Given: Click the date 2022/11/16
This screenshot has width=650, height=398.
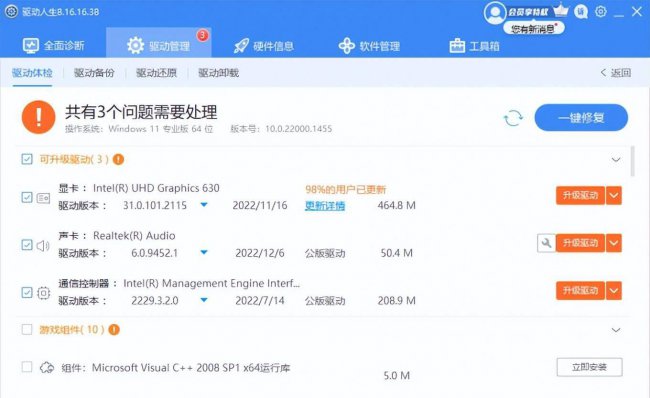Looking at the screenshot, I should 260,205.
